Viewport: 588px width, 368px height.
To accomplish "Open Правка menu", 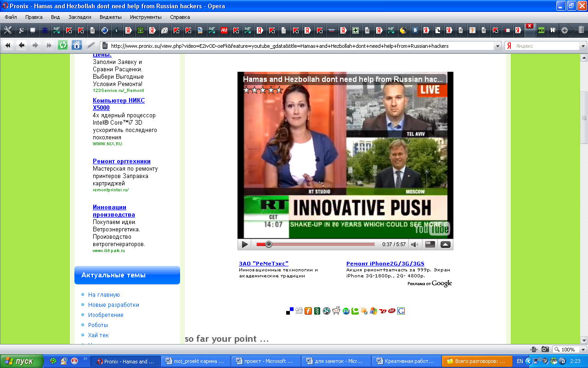I will click(34, 17).
